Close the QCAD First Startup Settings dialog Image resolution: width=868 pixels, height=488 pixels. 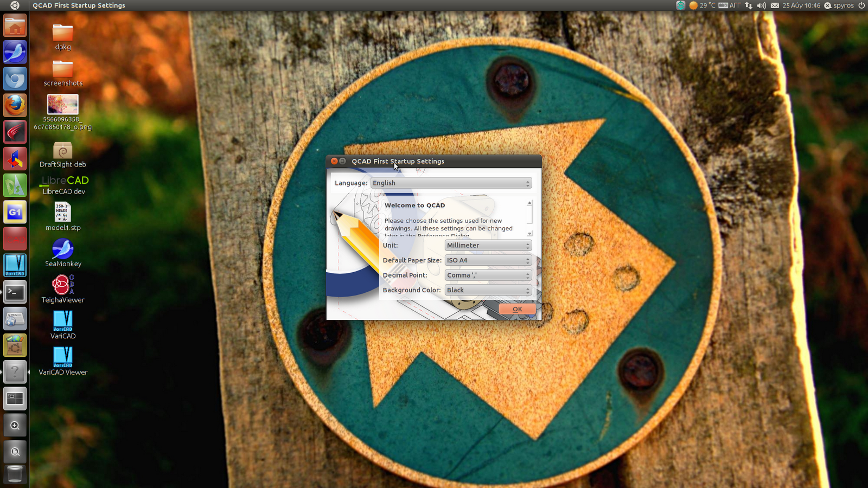[x=334, y=161]
